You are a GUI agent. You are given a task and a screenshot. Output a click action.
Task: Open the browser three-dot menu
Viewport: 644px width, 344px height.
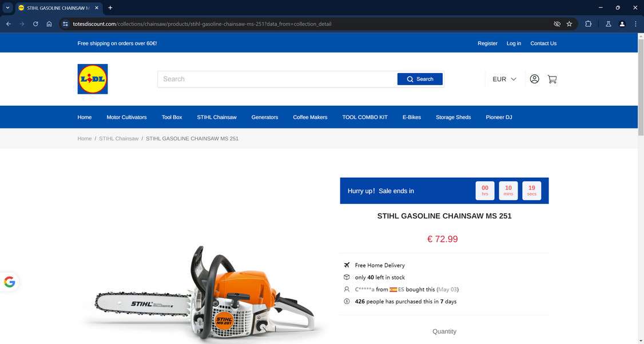635,24
